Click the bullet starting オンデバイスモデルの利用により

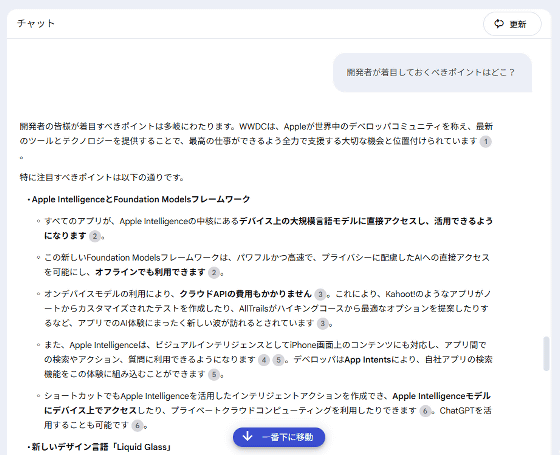(268, 309)
